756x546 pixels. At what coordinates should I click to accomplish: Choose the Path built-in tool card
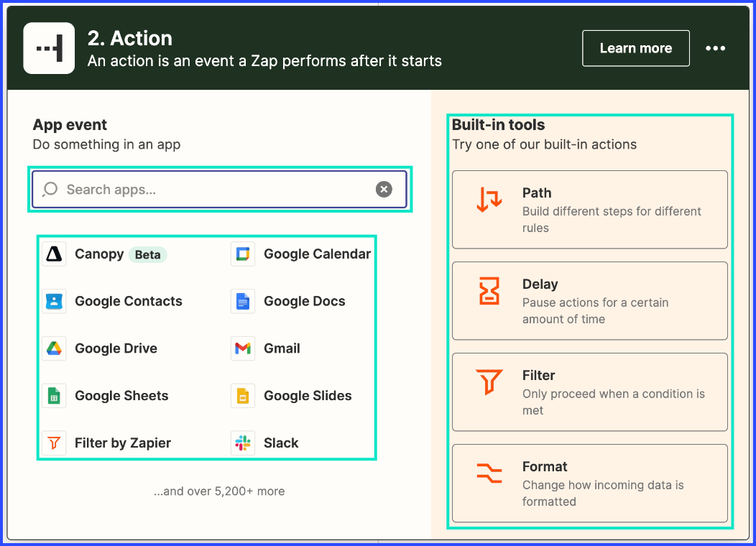tap(590, 210)
